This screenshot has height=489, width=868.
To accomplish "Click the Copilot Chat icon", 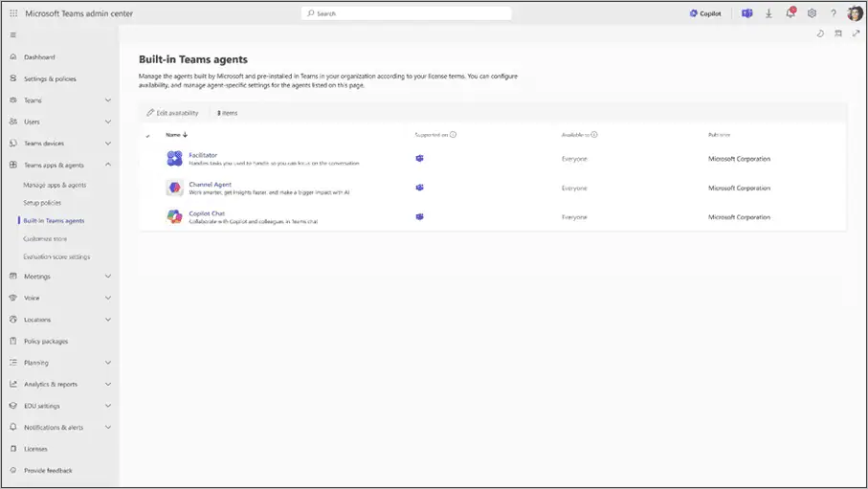I will click(174, 216).
